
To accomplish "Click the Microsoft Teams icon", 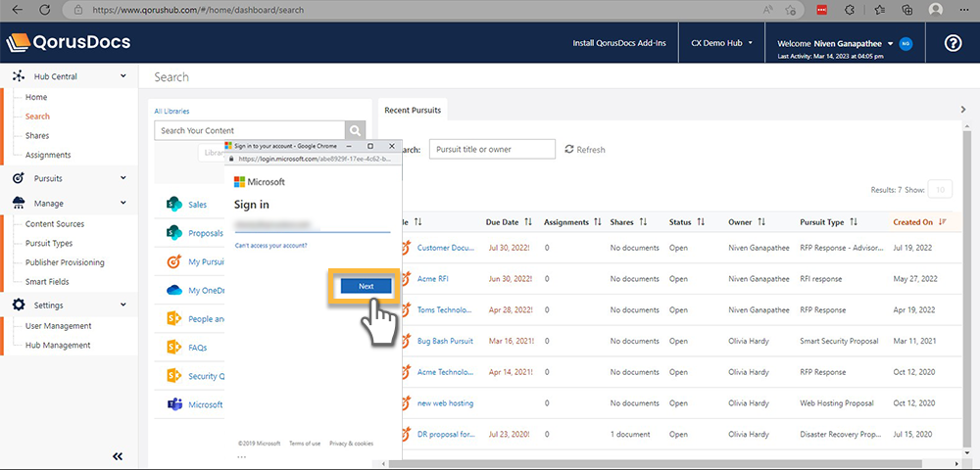I will tap(174, 404).
